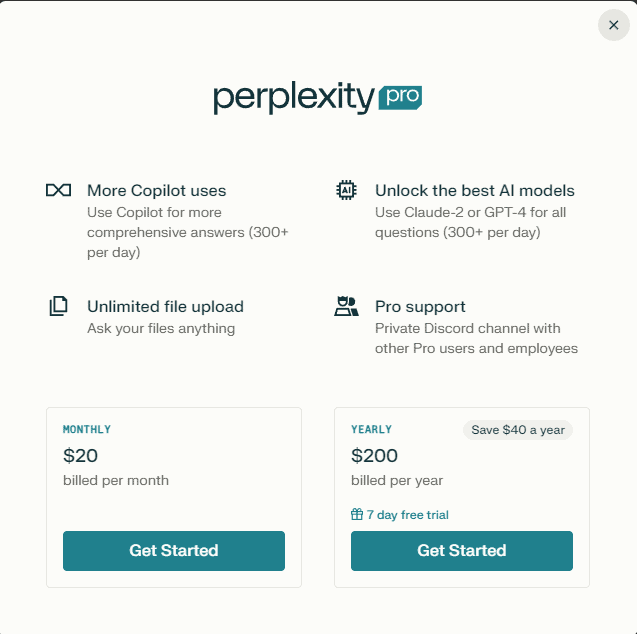The image size is (637, 634).
Task: Click the Pro support heading
Action: pos(420,307)
